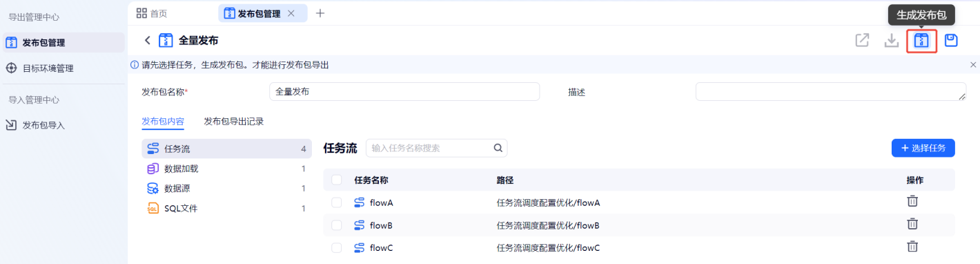Select 任务流 category in the list

(x=226, y=149)
